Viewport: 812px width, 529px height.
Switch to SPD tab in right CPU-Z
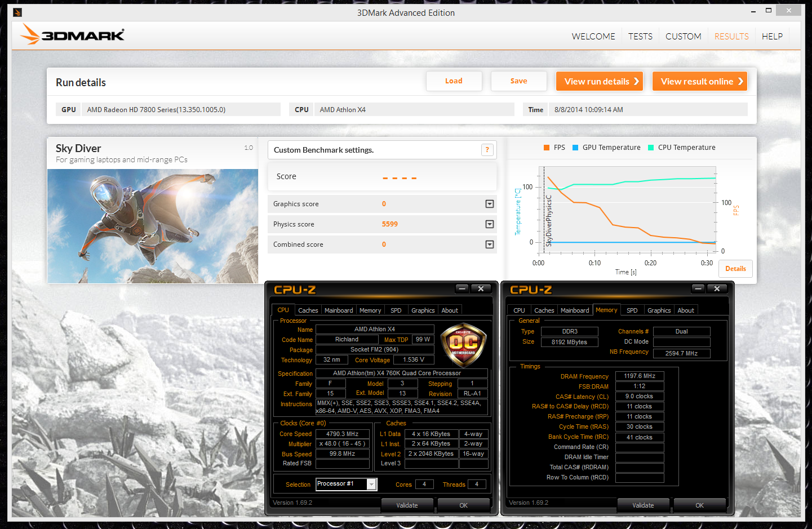(632, 310)
